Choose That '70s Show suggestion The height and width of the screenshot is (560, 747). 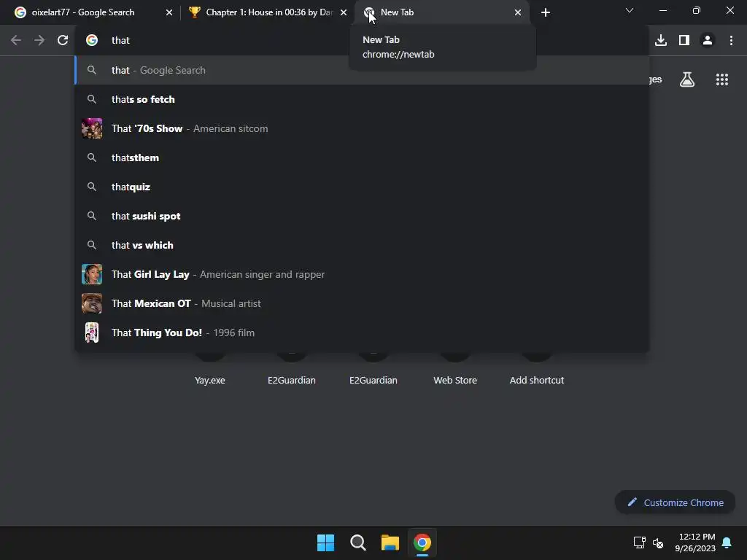362,128
